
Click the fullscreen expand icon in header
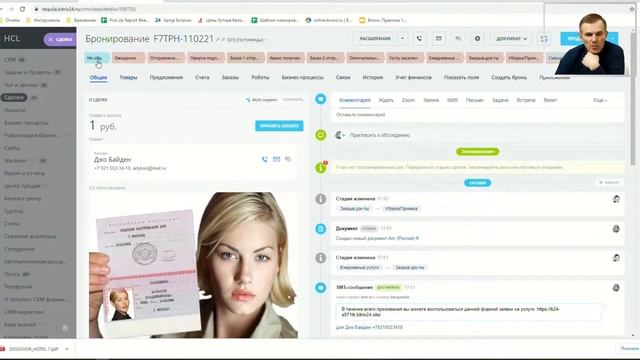click(x=544, y=39)
